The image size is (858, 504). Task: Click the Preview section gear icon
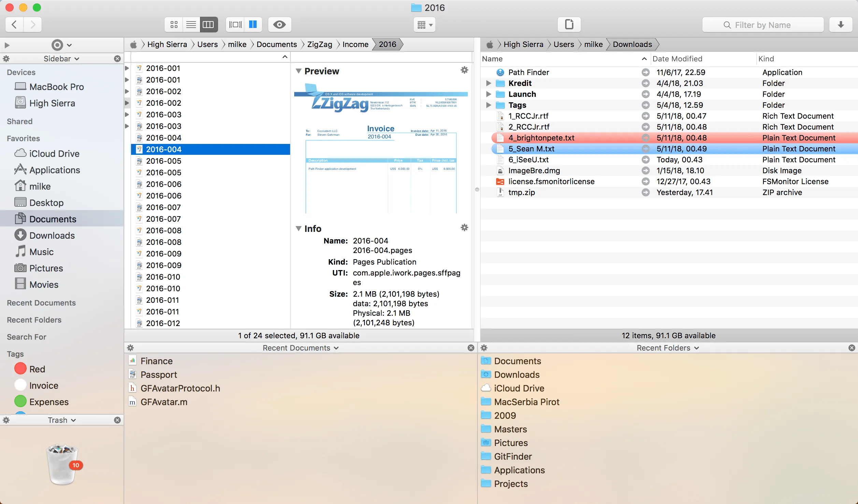[464, 70]
